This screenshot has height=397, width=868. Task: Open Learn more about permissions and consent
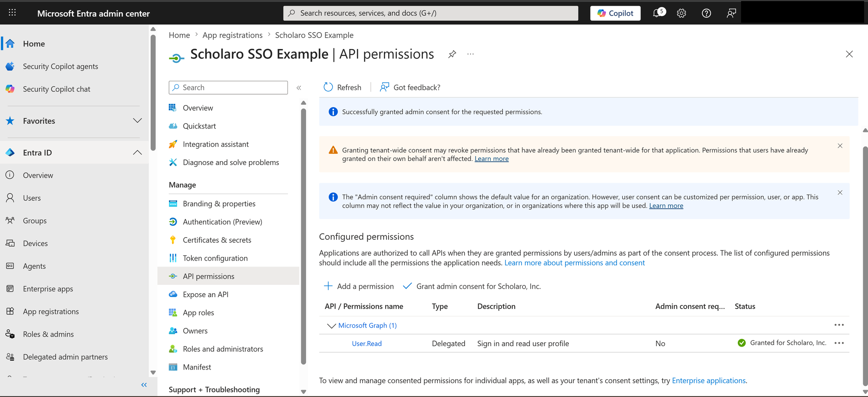(574, 263)
